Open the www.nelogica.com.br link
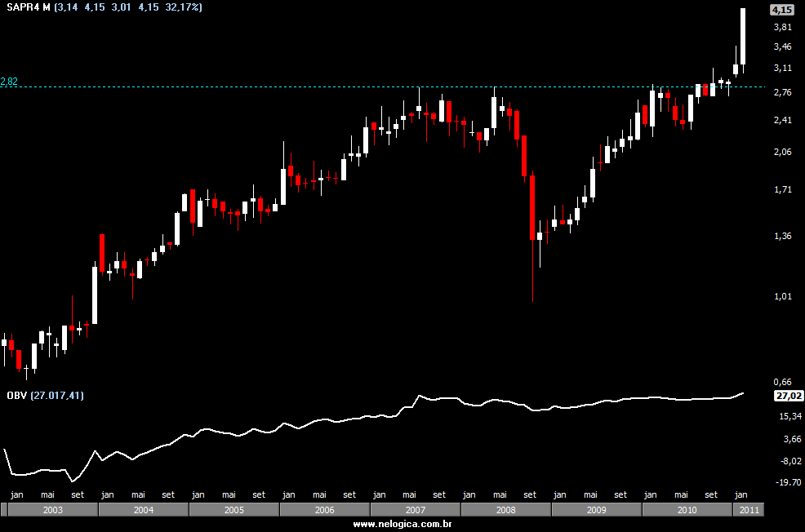This screenshot has width=805, height=532. tap(402, 525)
